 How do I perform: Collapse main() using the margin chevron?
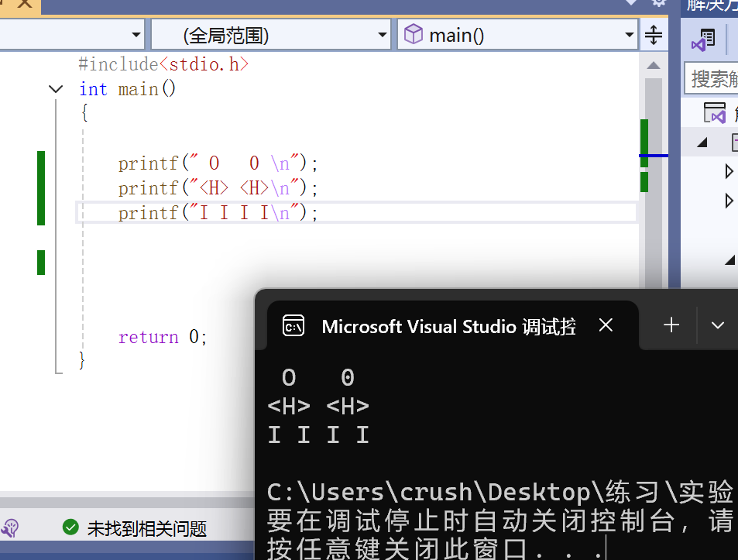[x=55, y=88]
